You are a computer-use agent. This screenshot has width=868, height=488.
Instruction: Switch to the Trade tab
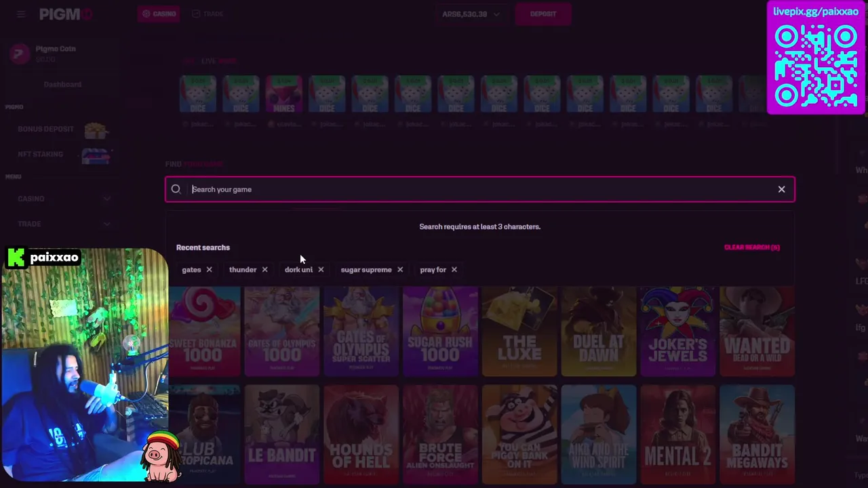(x=208, y=14)
